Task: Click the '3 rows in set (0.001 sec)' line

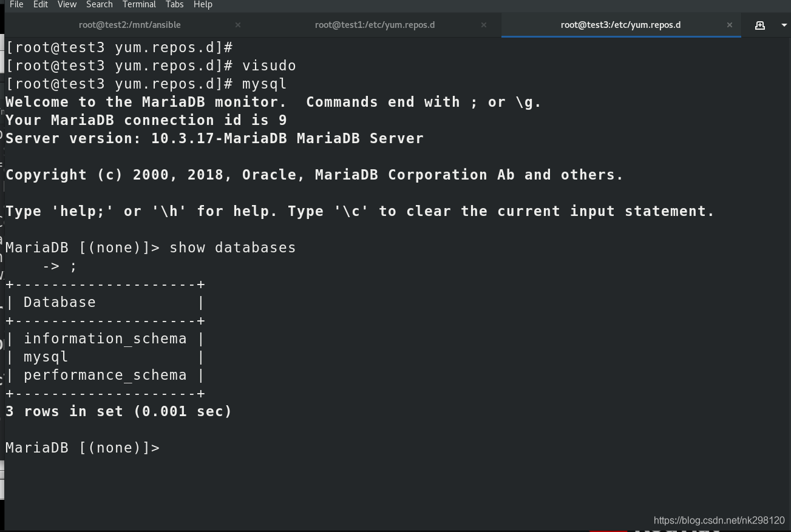Action: (x=119, y=411)
